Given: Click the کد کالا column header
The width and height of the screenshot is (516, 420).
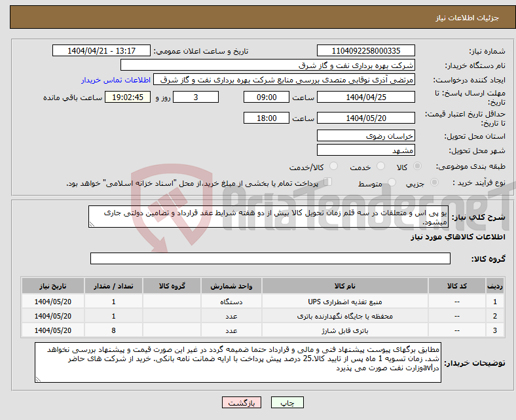Looking at the screenshot, I should coord(457,286).
